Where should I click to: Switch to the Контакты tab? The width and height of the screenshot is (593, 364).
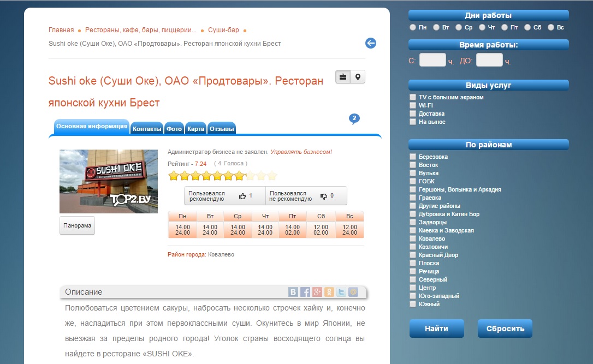pyautogui.click(x=147, y=128)
